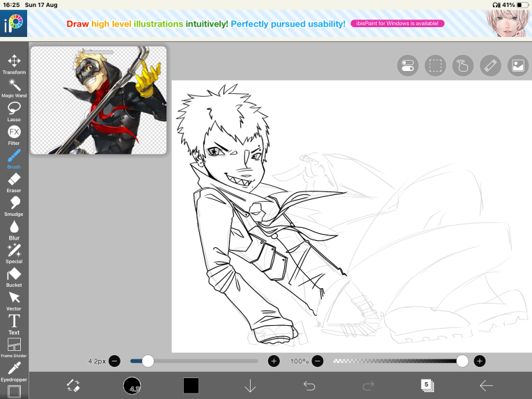Image resolution: width=532 pixels, height=399 pixels.
Task: Tap the clock showing 16:25
Action: tap(11, 5)
